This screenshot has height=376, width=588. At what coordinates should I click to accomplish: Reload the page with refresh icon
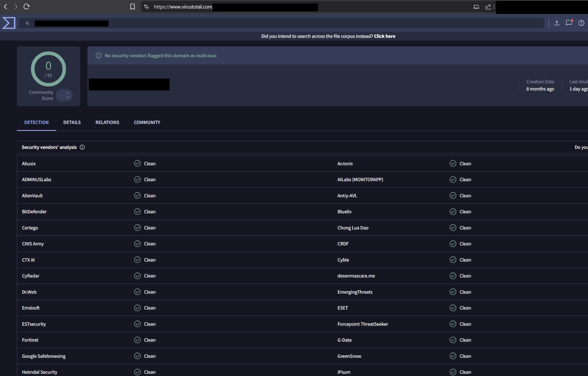pyautogui.click(x=27, y=6)
